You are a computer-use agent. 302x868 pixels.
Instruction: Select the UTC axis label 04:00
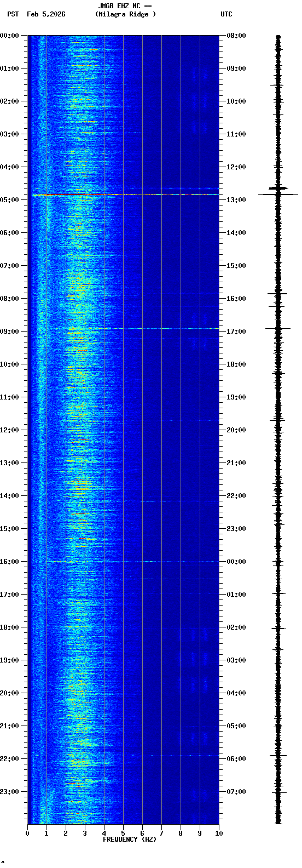[x=236, y=693]
